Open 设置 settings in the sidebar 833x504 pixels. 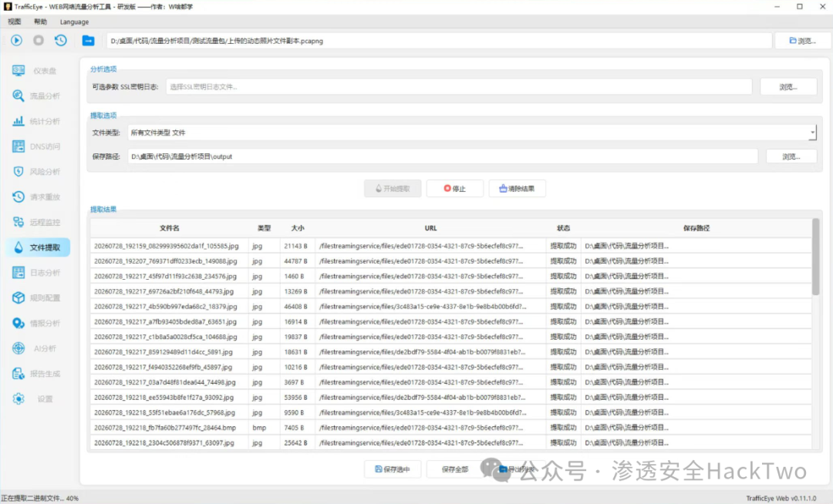click(x=38, y=398)
